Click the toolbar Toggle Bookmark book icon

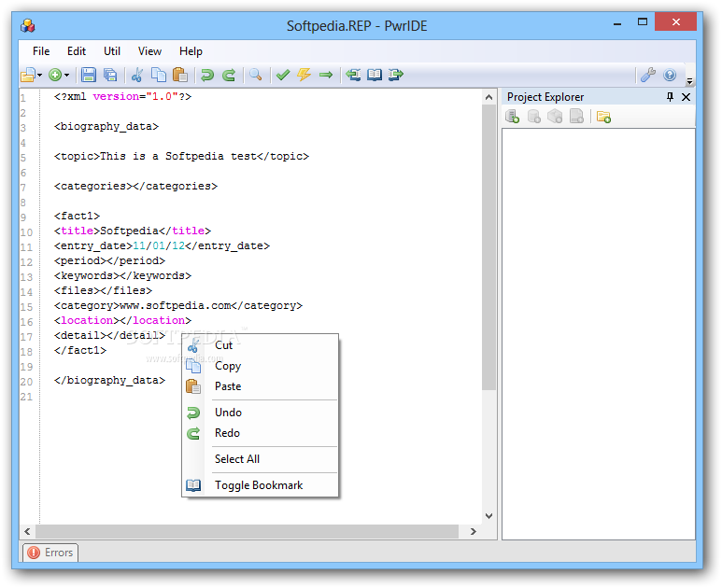click(x=375, y=75)
